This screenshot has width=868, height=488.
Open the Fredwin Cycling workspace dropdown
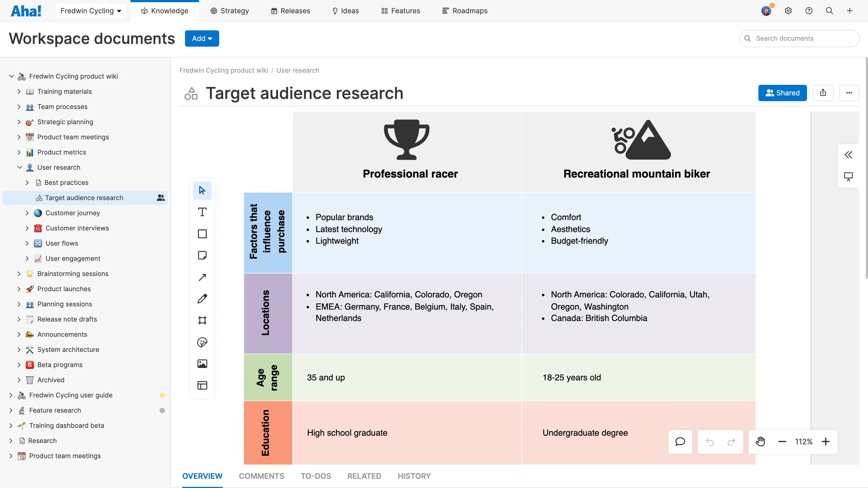(91, 11)
